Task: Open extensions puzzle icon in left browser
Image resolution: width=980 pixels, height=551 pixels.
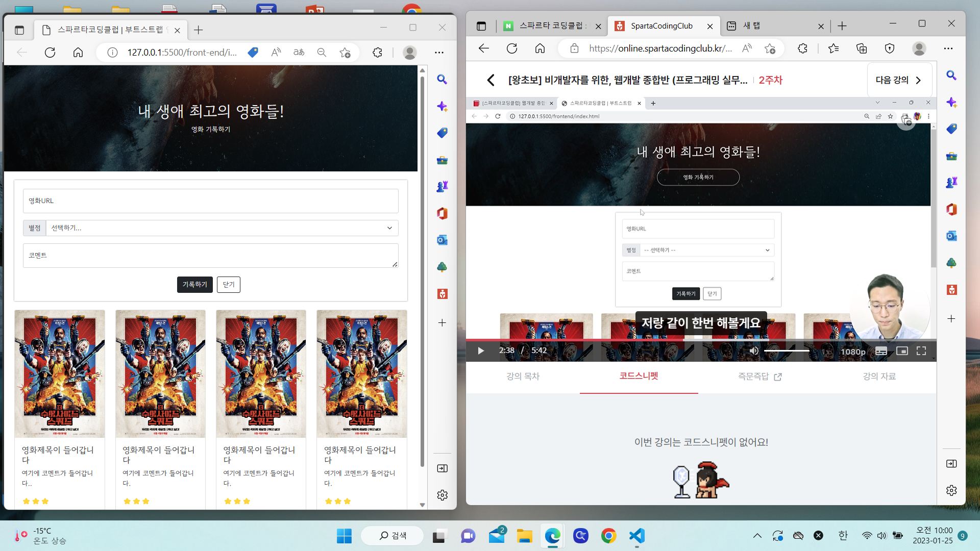Action: coord(377,53)
